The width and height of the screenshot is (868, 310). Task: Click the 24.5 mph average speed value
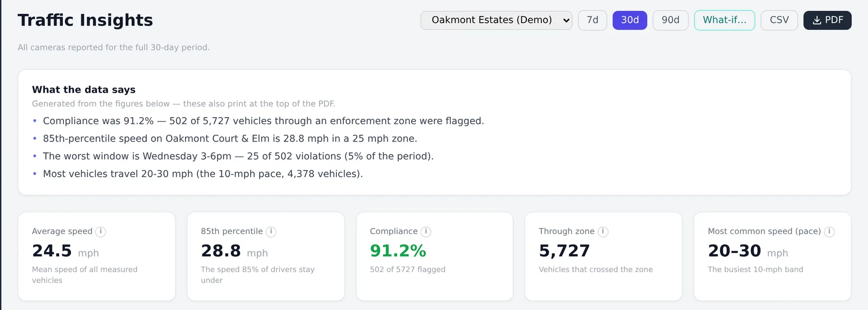pyautogui.click(x=65, y=251)
